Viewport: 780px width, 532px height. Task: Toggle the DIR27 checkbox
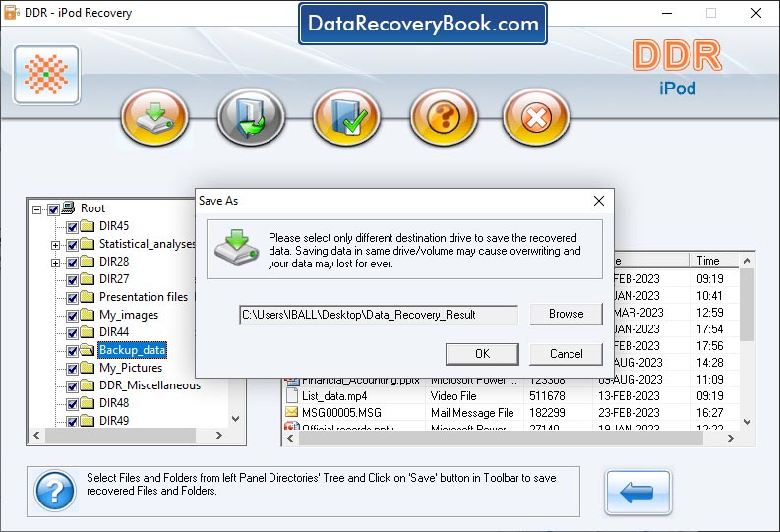pos(72,280)
